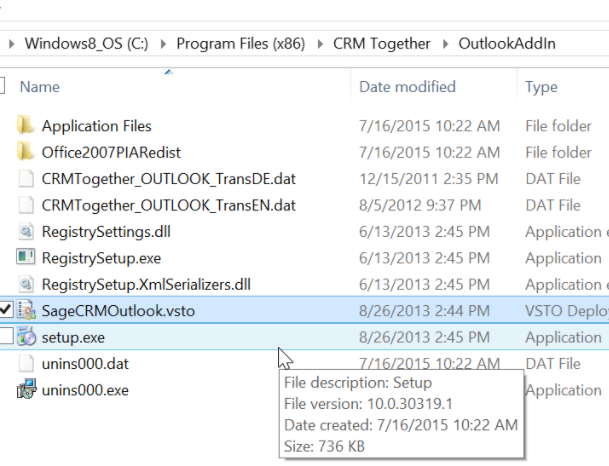Image resolution: width=609 pixels, height=466 pixels.
Task: Select the file name setup.exe
Action: click(x=73, y=337)
